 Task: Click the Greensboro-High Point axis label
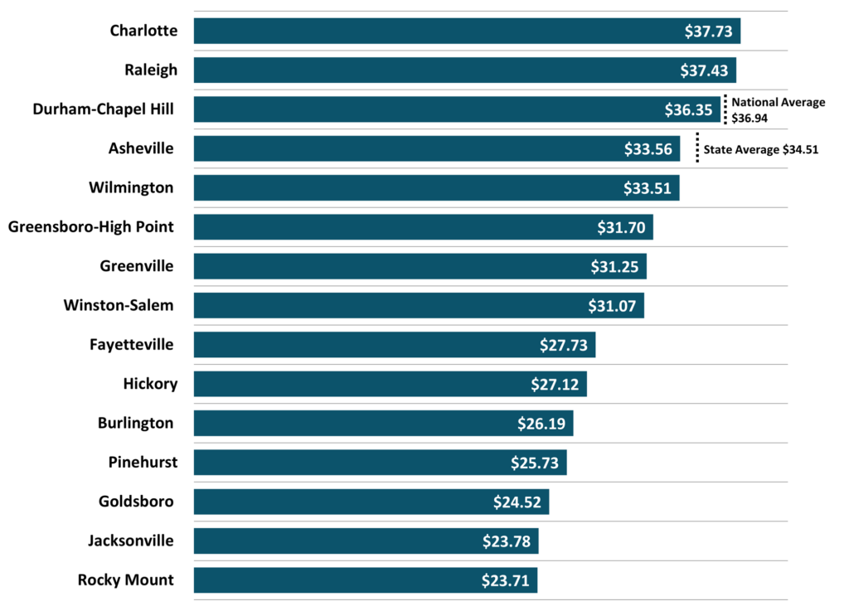[90, 226]
